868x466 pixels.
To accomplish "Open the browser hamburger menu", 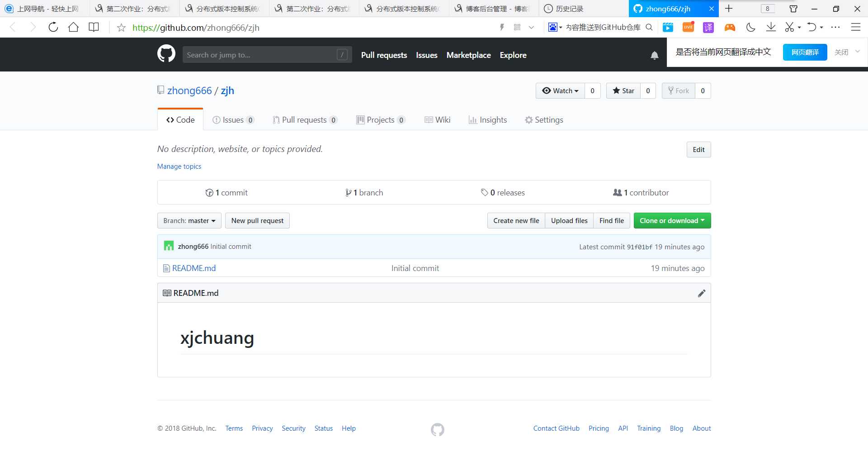I will click(x=855, y=27).
